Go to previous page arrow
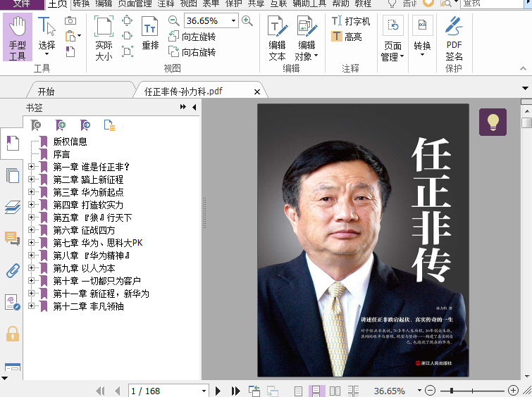The height and width of the screenshot is (397, 532). pos(118,391)
